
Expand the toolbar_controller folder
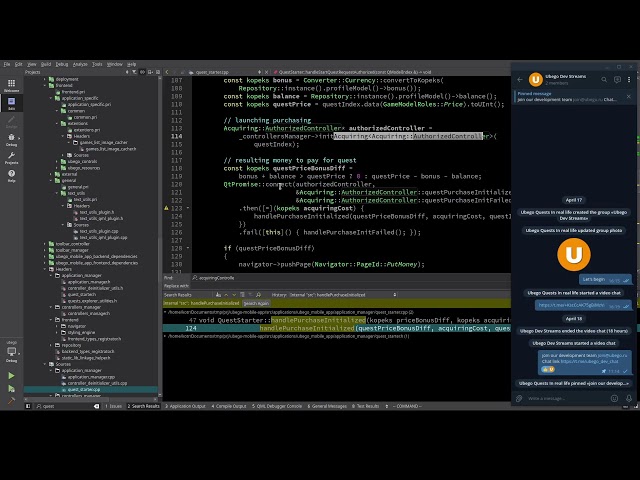click(45, 244)
